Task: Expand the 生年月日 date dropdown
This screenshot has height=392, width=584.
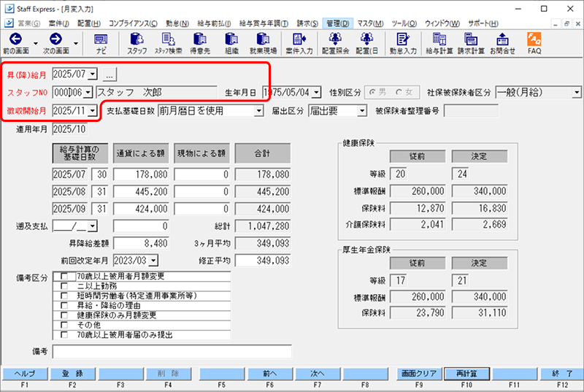Action: 317,92
